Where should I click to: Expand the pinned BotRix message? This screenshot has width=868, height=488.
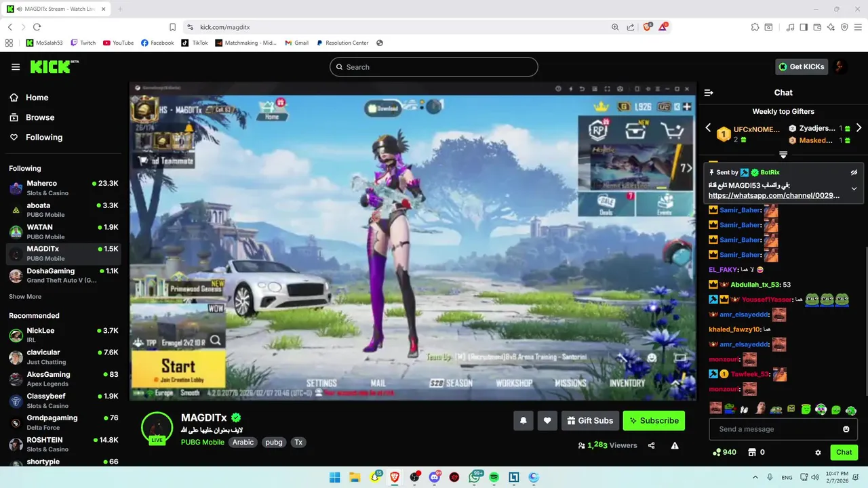(x=854, y=188)
